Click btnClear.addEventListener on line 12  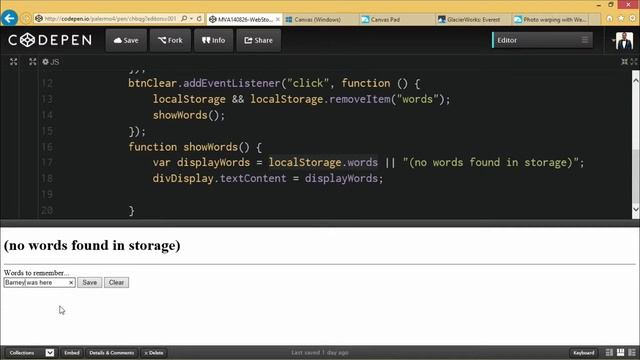[x=204, y=83]
